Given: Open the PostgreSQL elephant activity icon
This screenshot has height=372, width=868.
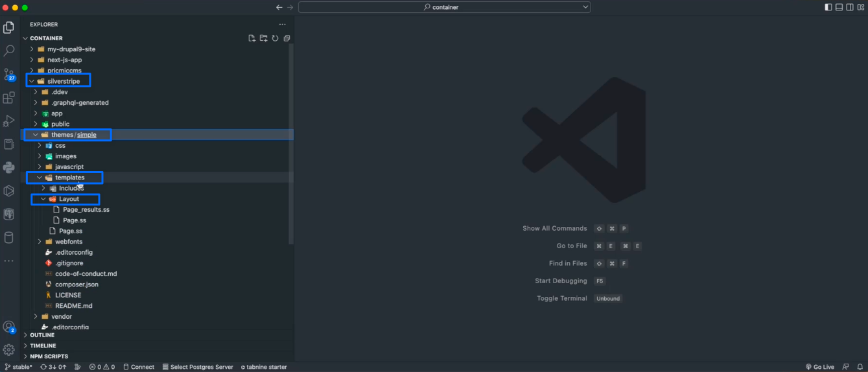Looking at the screenshot, I should [9, 214].
